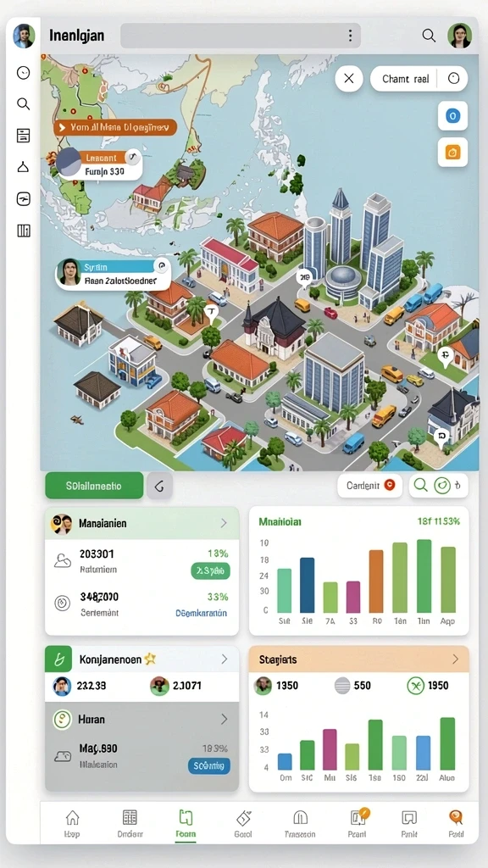The image size is (488, 868).
Task: Switch to the Gorol tab
Action: point(243,824)
